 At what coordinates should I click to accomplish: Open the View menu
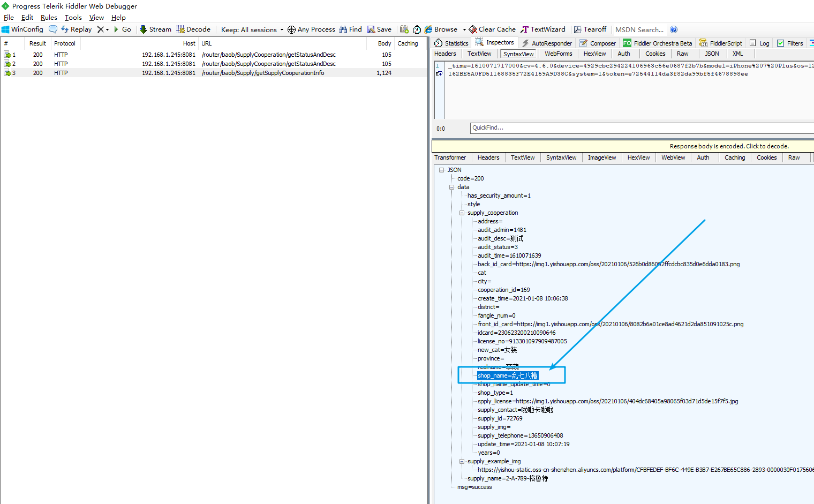[x=96, y=18]
